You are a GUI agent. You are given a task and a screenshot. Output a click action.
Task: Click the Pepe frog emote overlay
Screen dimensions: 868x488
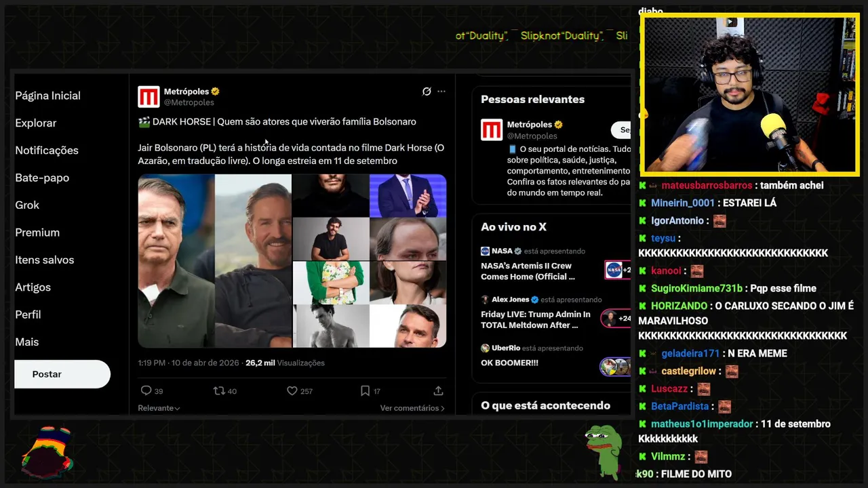pos(604,451)
